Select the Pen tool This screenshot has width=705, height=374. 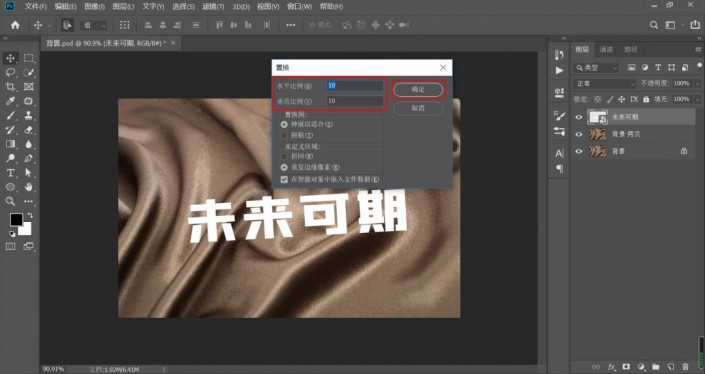(x=29, y=158)
